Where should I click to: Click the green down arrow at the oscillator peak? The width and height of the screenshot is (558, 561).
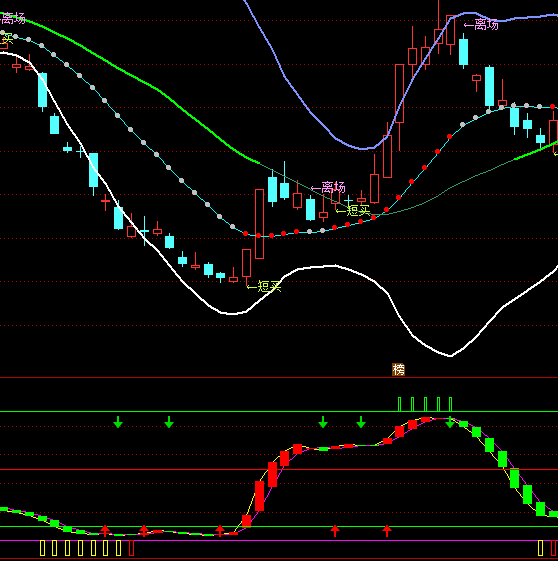click(450, 422)
